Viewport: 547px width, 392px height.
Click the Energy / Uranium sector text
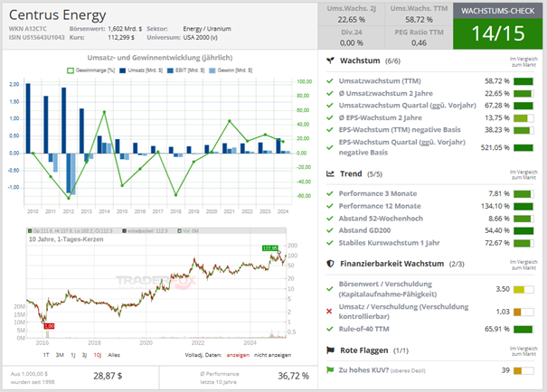(x=207, y=29)
